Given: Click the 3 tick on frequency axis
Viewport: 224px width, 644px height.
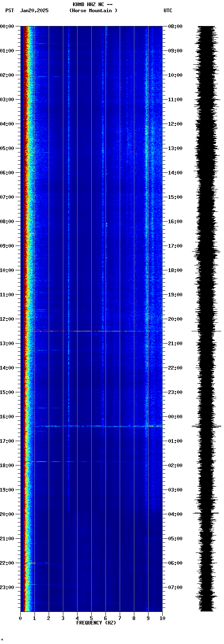Looking at the screenshot, I should (63, 618).
